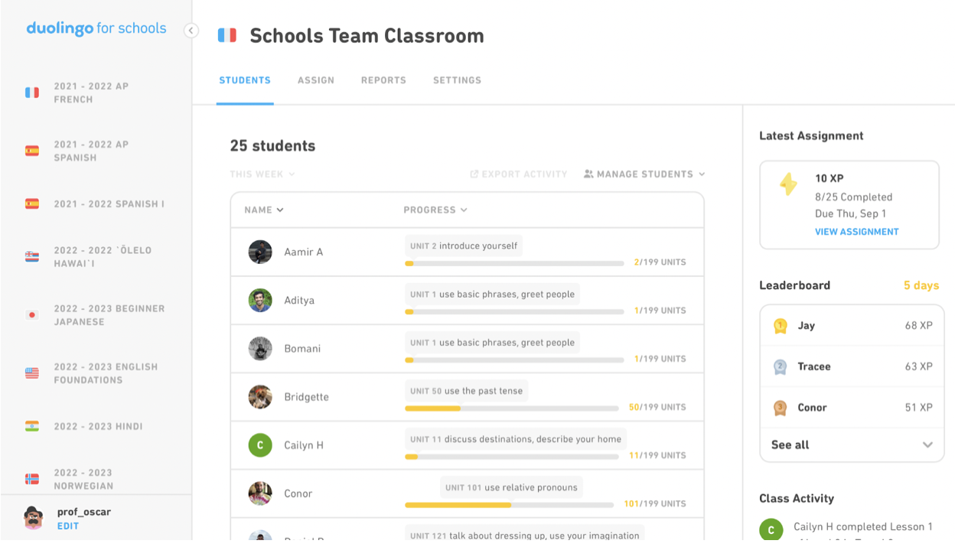Screen dimensions: 955x560
Task: Click Conor's unit progress bar
Action: pos(509,505)
